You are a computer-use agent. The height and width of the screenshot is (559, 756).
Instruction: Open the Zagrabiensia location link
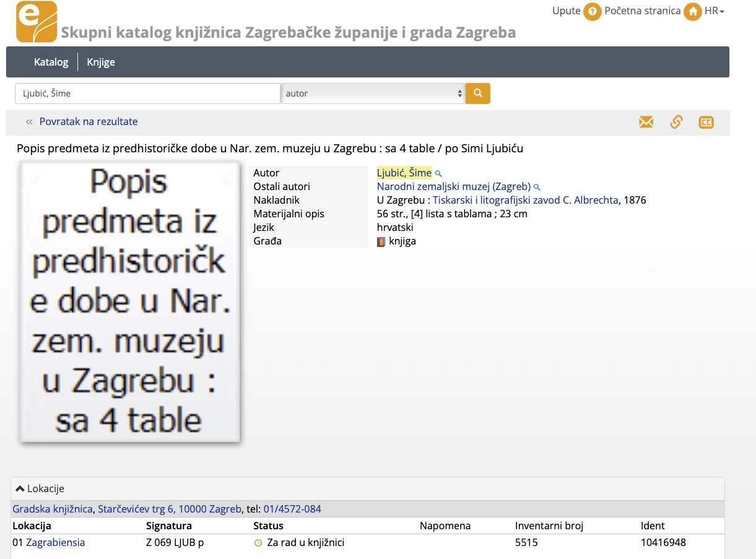tap(55, 543)
